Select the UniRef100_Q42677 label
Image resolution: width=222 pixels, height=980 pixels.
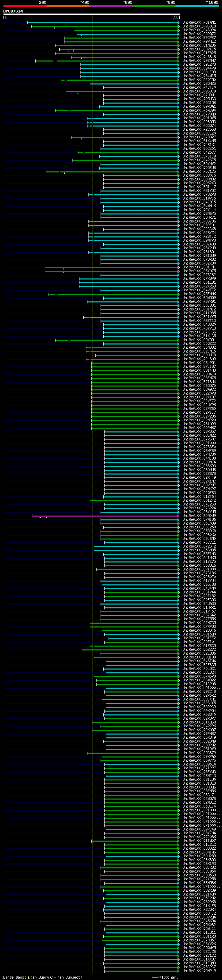(199, 152)
